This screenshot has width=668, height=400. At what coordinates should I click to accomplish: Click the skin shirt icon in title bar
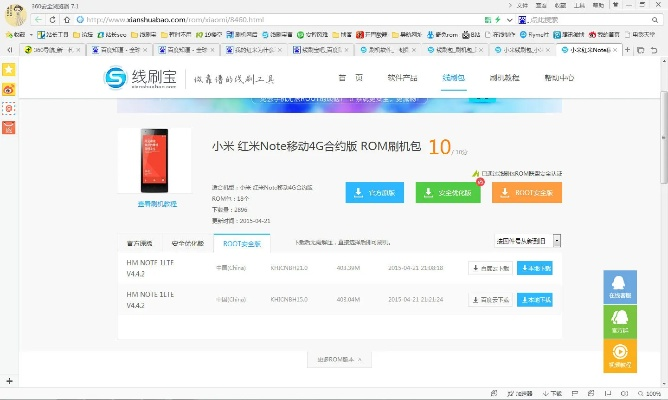pos(616,5)
